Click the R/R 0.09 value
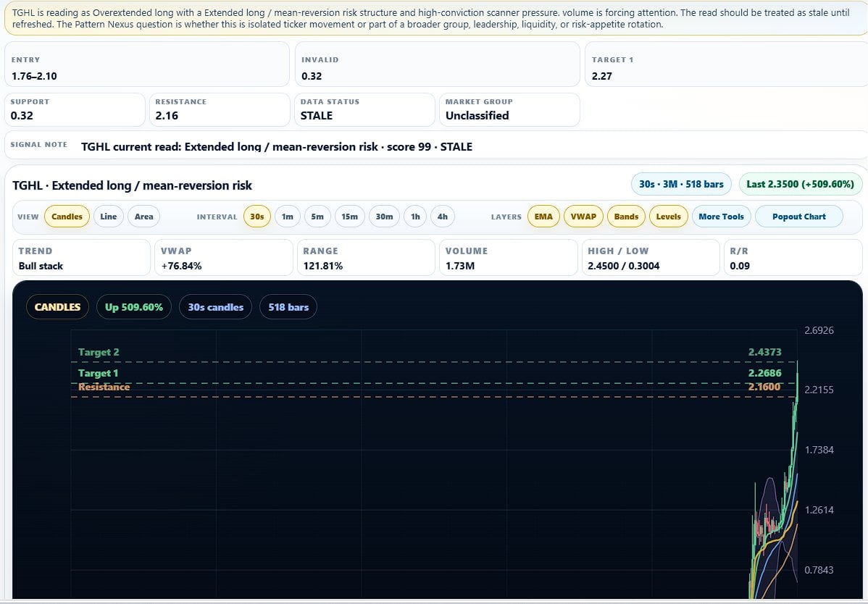Viewport: 868px width, 604px height. coord(740,266)
